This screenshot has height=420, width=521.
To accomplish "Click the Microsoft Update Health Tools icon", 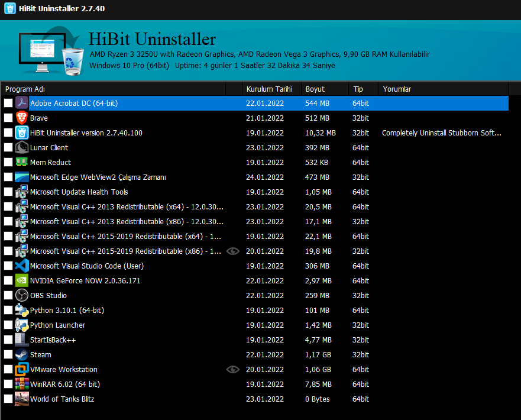I will (x=22, y=192).
